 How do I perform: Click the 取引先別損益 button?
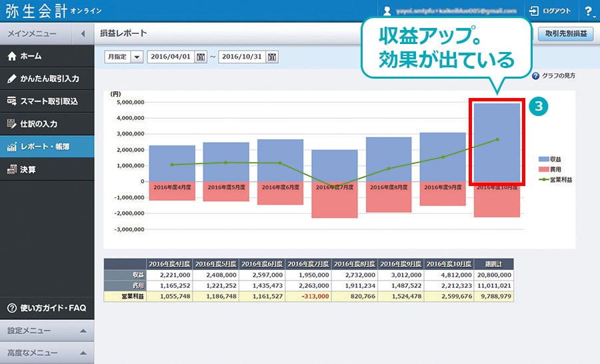pyautogui.click(x=565, y=34)
